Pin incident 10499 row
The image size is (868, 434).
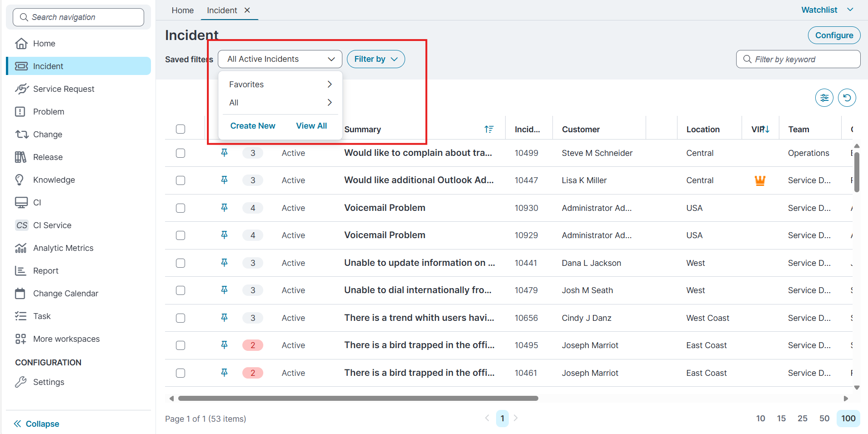224,153
